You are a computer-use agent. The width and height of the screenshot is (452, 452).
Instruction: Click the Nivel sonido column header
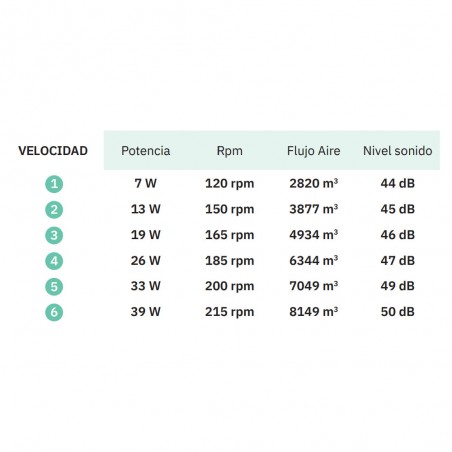coord(398,151)
